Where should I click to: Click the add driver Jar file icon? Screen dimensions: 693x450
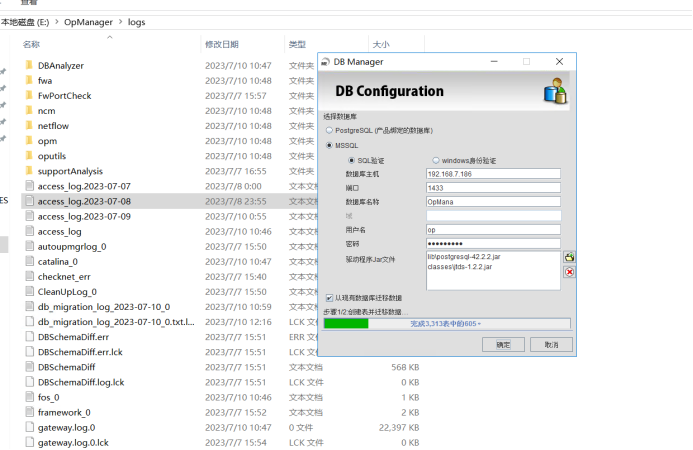(x=569, y=257)
